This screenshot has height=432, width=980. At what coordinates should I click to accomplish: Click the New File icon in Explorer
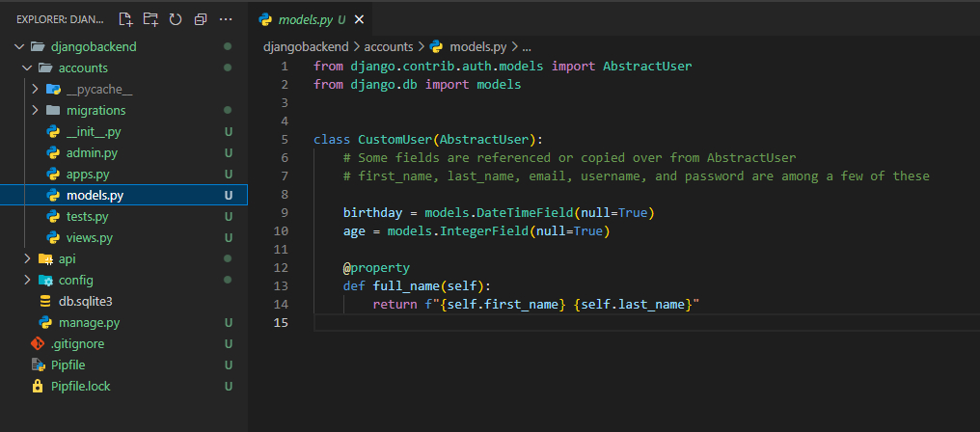[x=125, y=19]
